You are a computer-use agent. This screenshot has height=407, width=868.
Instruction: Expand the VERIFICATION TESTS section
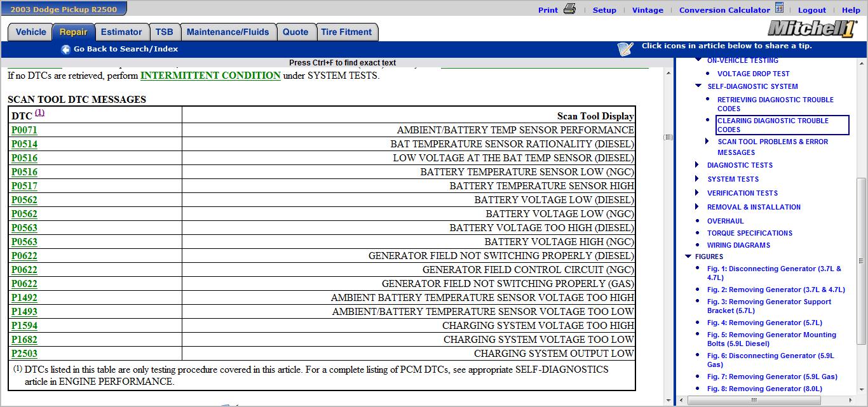click(698, 193)
